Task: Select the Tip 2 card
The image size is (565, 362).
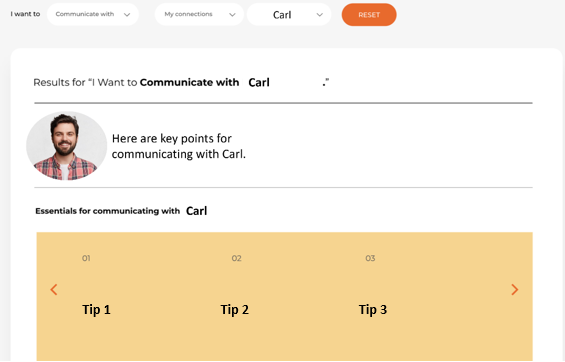Action: (235, 310)
